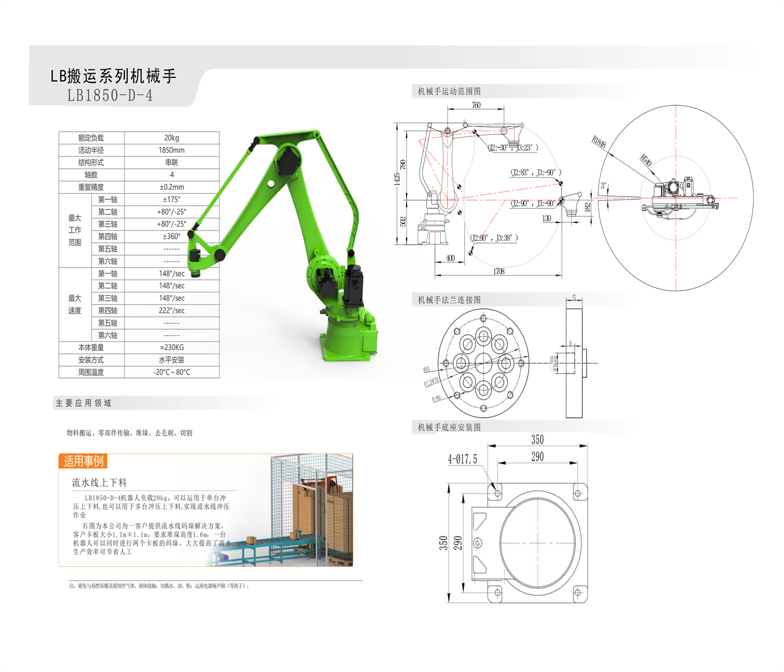Image resolution: width=784 pixels, height=672 pixels.
Task: Select the model number "LB1850-D-4"
Action: click(110, 95)
